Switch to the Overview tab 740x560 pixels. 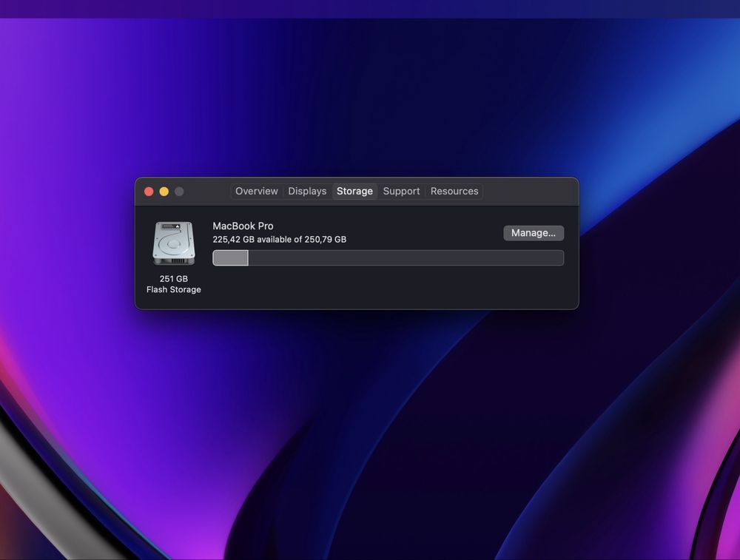coord(257,191)
